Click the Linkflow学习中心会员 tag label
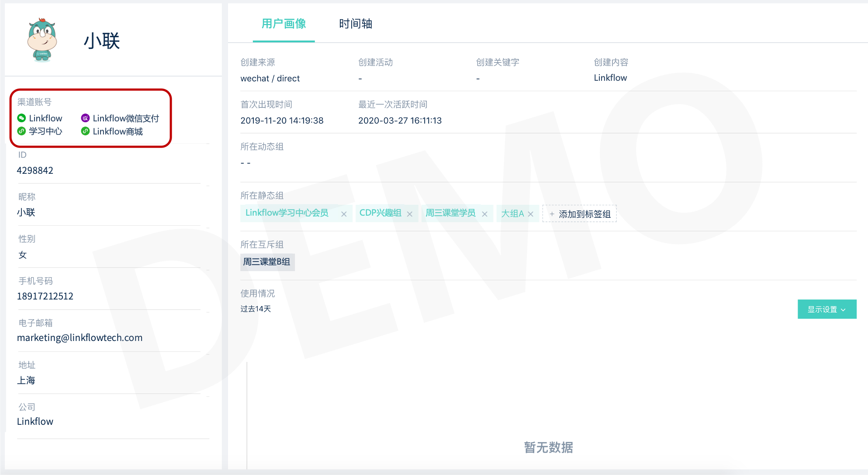This screenshot has width=868, height=475. click(x=287, y=213)
